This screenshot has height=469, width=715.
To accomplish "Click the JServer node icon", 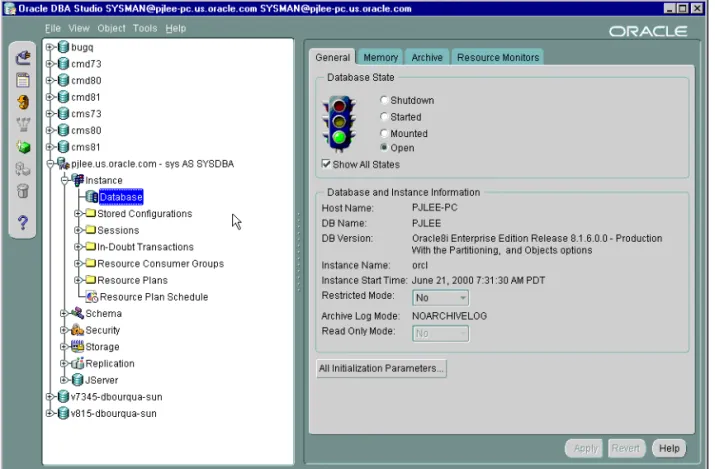I will click(78, 380).
